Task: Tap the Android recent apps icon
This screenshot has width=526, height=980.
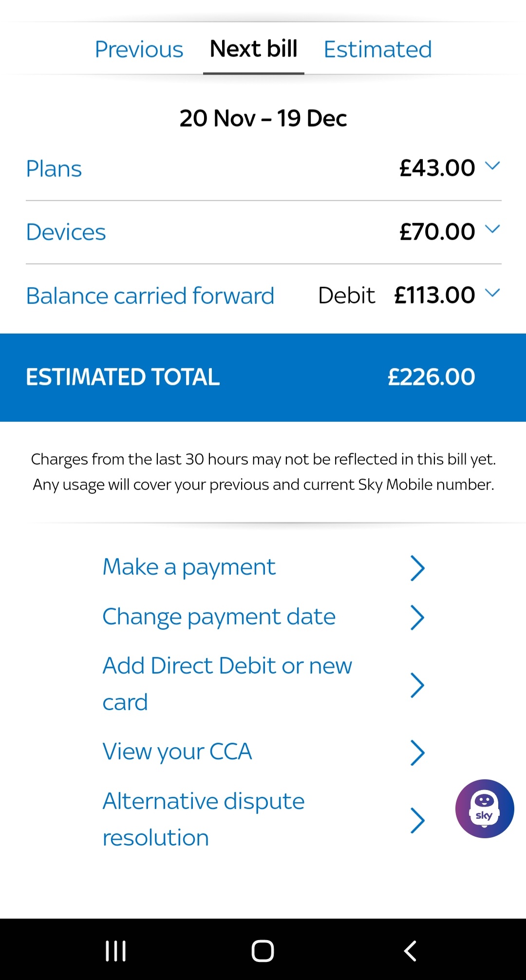Action: [116, 950]
